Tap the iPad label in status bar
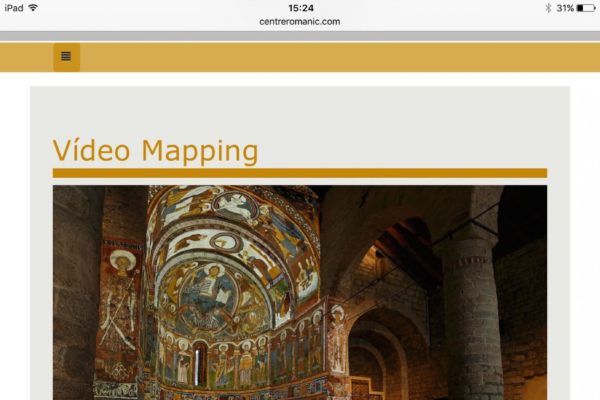The width and height of the screenshot is (600, 400). [x=14, y=8]
